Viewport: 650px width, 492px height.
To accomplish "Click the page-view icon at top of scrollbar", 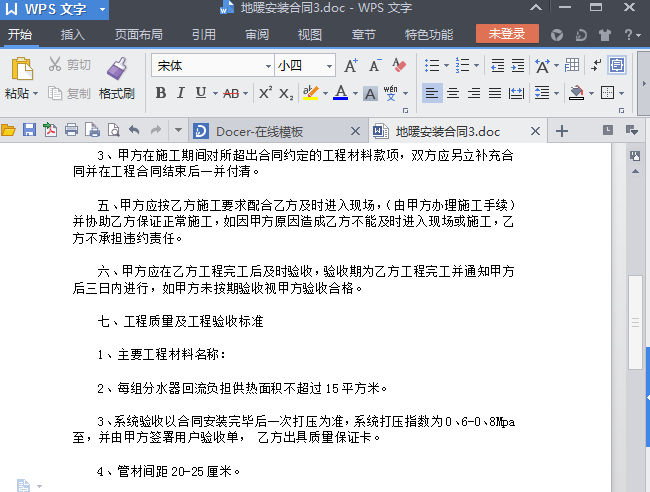I will (635, 156).
